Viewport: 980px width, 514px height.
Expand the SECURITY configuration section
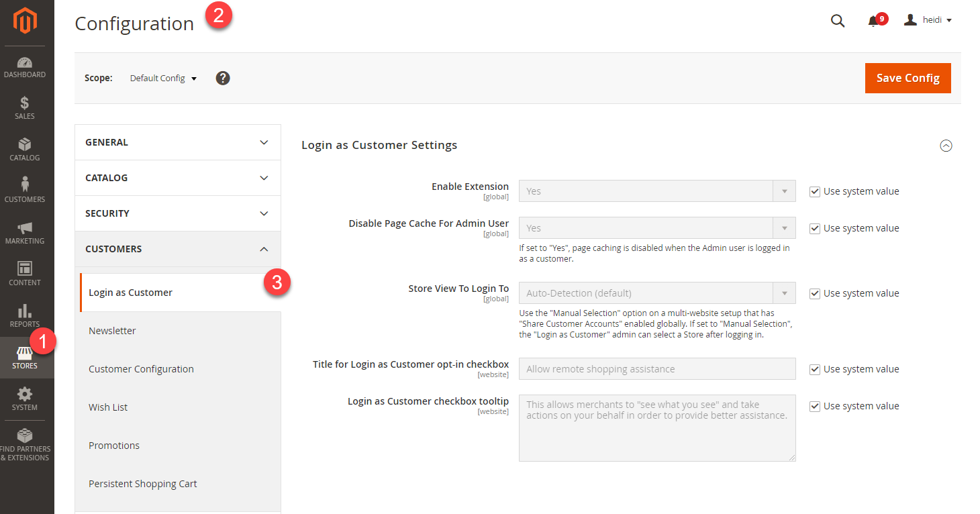[x=177, y=213]
